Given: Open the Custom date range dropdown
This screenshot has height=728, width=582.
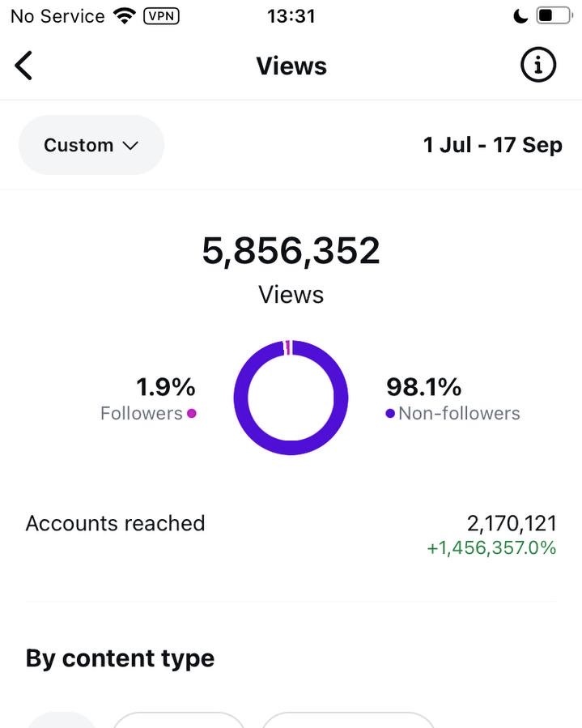Looking at the screenshot, I should [91, 145].
